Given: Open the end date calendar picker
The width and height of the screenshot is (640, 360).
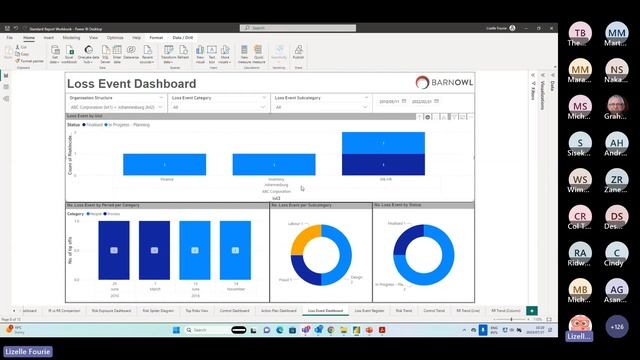Looking at the screenshot, I should [436, 101].
